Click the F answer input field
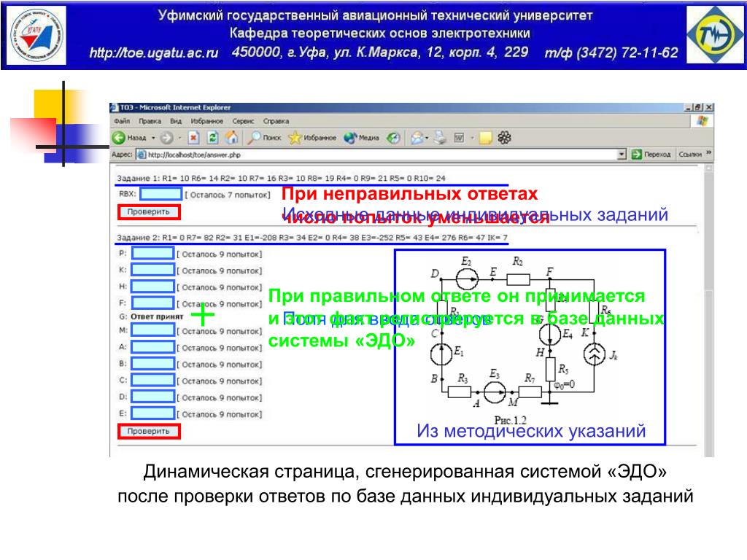The width and height of the screenshot is (747, 560). tap(153, 303)
